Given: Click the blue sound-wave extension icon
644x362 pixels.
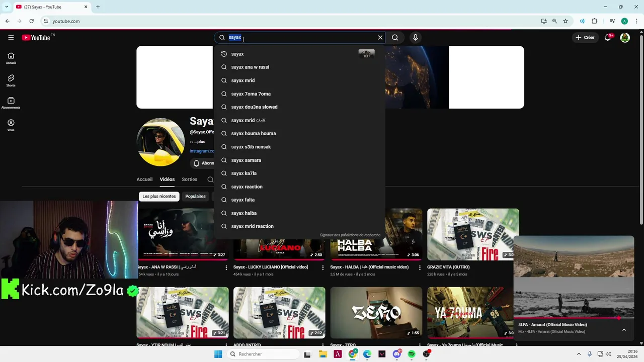Looking at the screenshot, I should (582, 21).
